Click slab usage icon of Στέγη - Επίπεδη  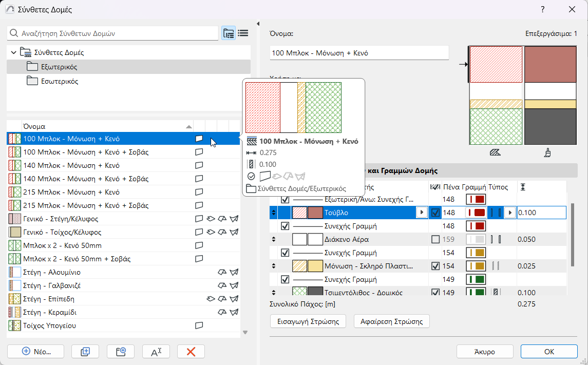click(x=211, y=299)
